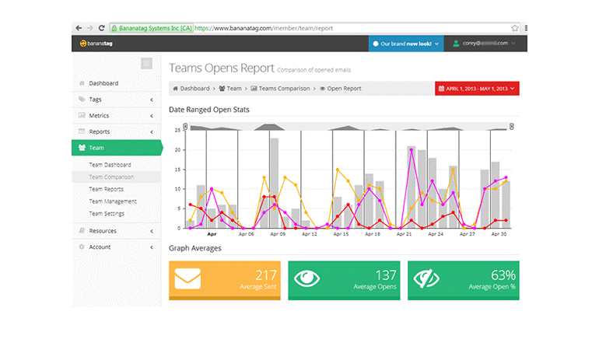Click the Teams Comparison breadcrumb link

coord(284,89)
